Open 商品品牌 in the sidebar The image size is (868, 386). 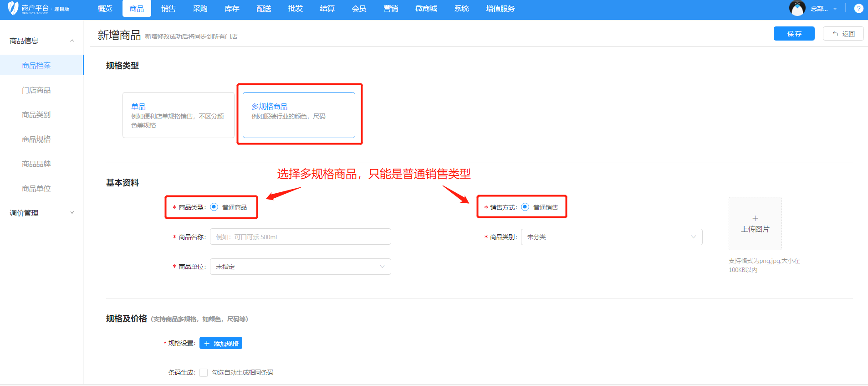(36, 164)
